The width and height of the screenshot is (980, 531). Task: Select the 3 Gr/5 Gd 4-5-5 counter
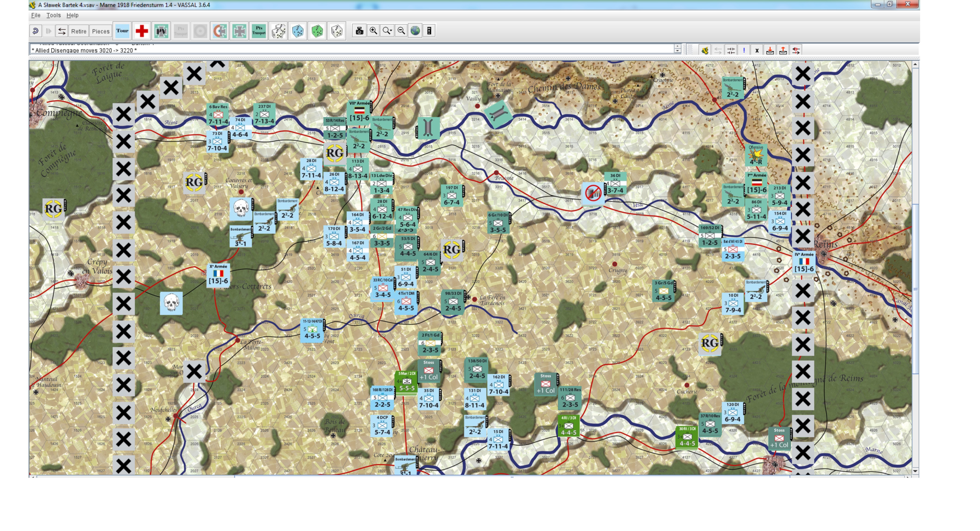coord(664,291)
